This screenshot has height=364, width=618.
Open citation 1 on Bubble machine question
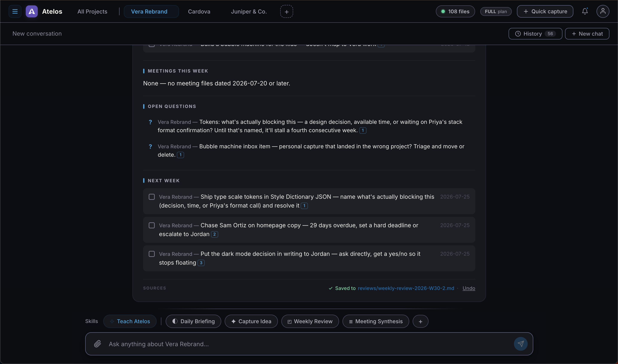[180, 155]
